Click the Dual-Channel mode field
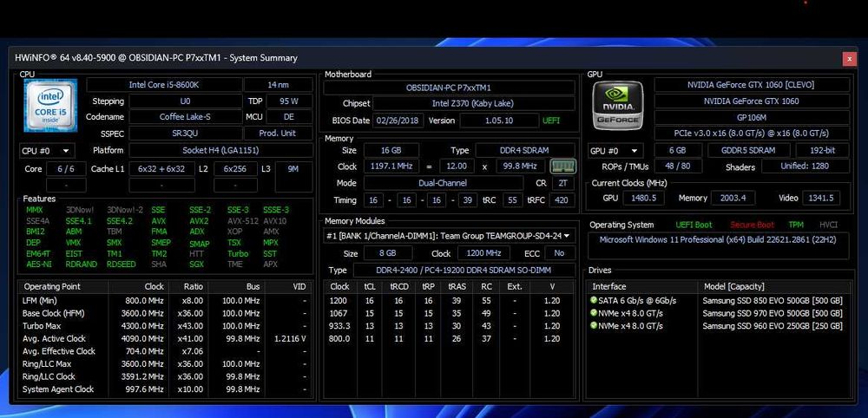The image size is (868, 418). pyautogui.click(x=443, y=182)
